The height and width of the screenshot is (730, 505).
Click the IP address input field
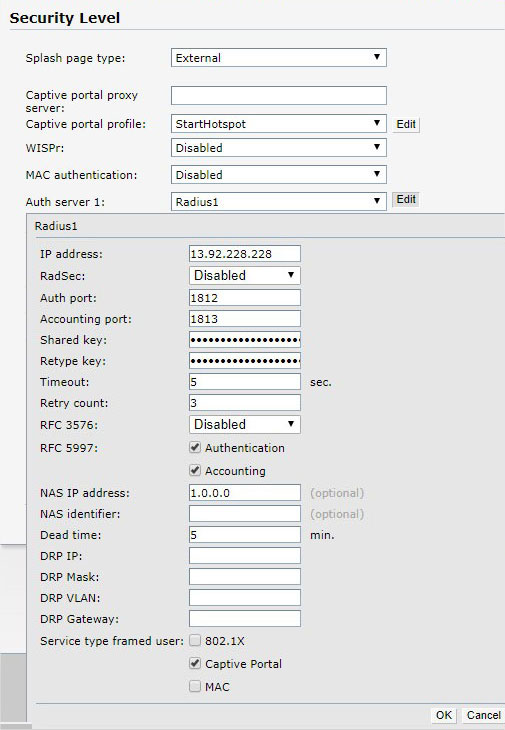tap(244, 254)
